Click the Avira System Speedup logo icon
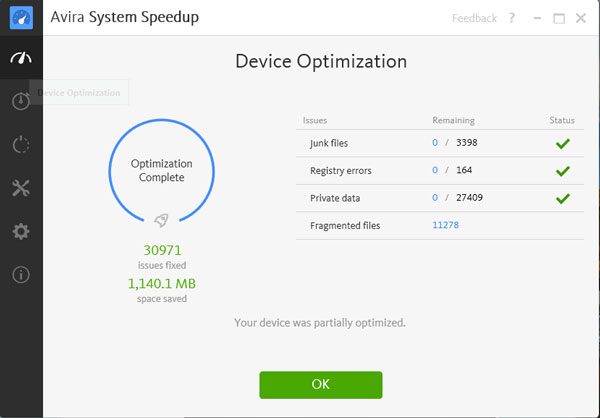 point(21,18)
